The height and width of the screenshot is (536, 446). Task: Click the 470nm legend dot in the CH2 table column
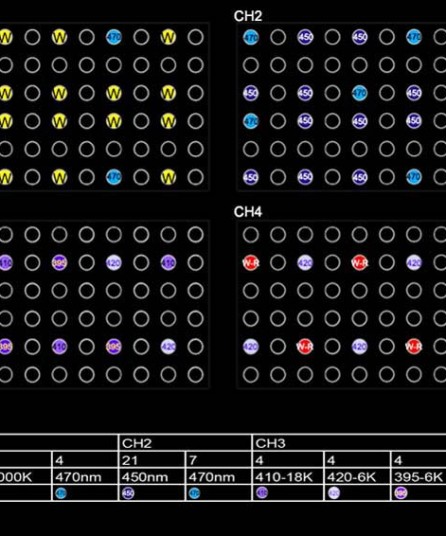click(194, 493)
